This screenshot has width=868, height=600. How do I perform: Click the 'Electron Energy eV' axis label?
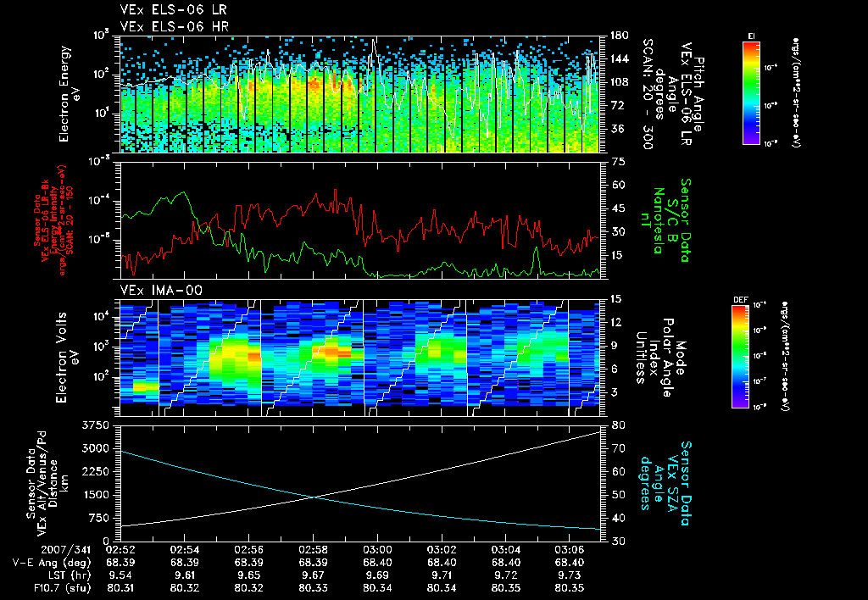(x=71, y=93)
